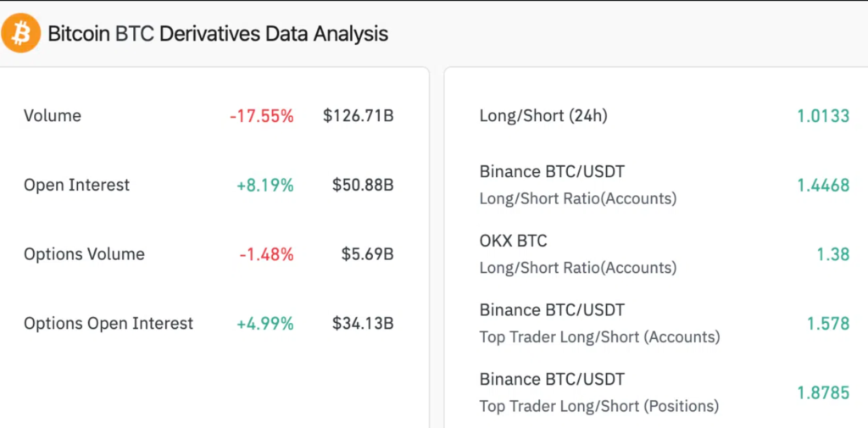Open the OKX BTC Long/Short Ratio row
This screenshot has height=428, width=868.
(578, 254)
